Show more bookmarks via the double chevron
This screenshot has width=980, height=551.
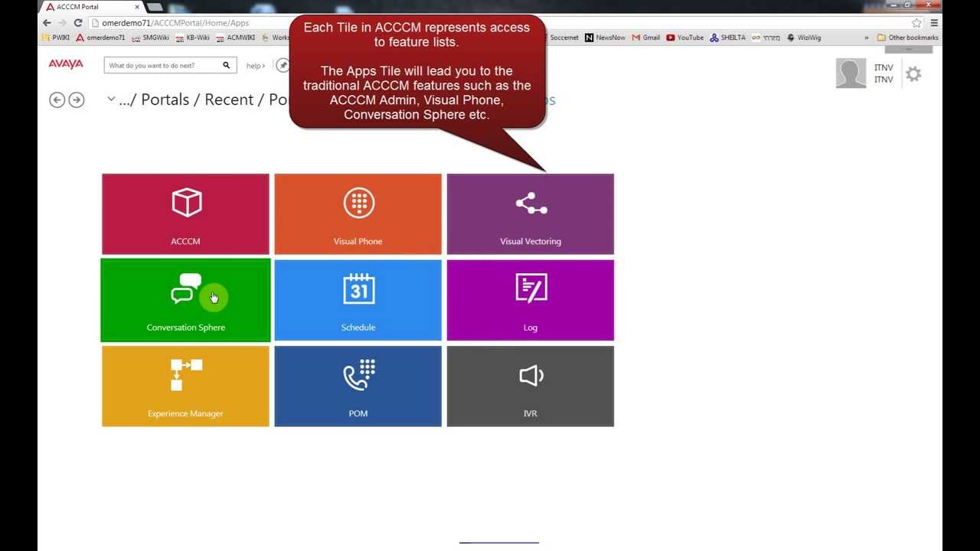point(867,37)
